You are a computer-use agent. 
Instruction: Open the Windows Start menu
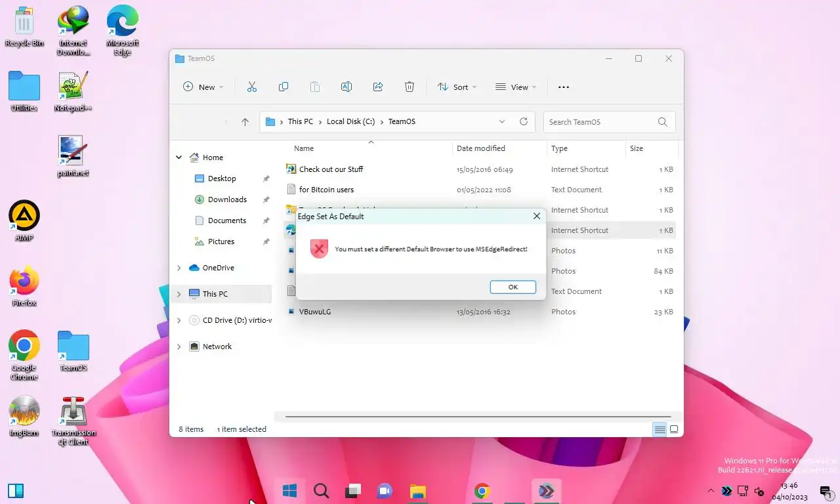[289, 491]
